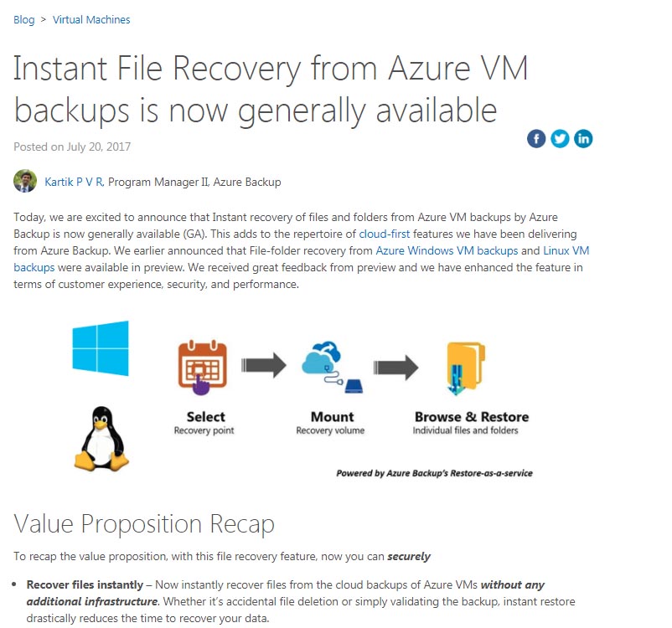Click the Browse & Restore folder icon
Screen dimensions: 672x628
463,366
